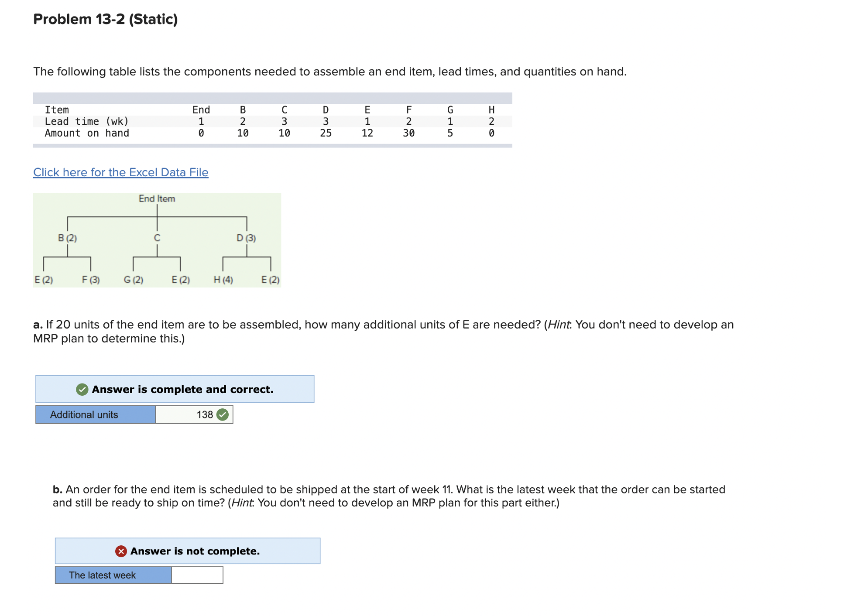Click inside the latest week answer field
This screenshot has height=616, width=851.
click(x=197, y=575)
